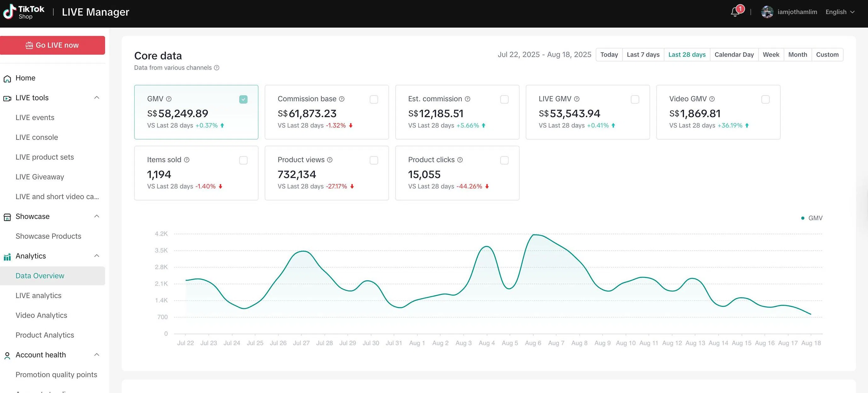
Task: Click the GMV help question-mark icon
Action: click(169, 99)
